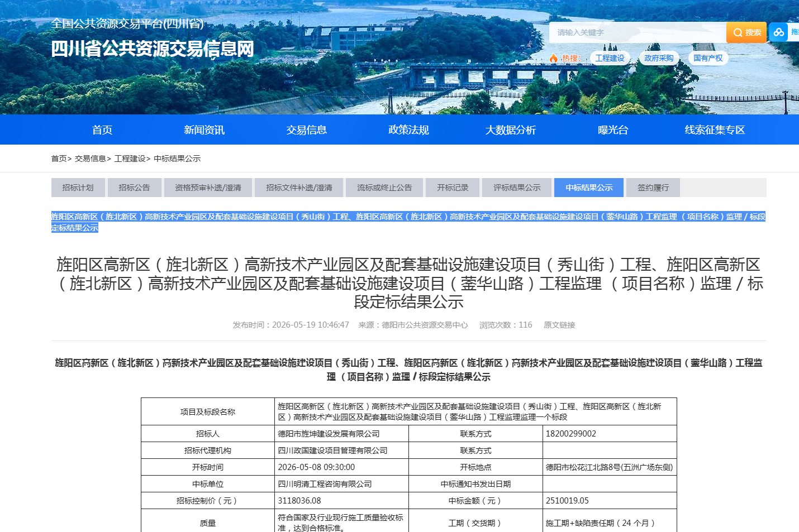799x532 pixels.
Task: Open the 曝光台 navigation item
Action: tap(613, 130)
